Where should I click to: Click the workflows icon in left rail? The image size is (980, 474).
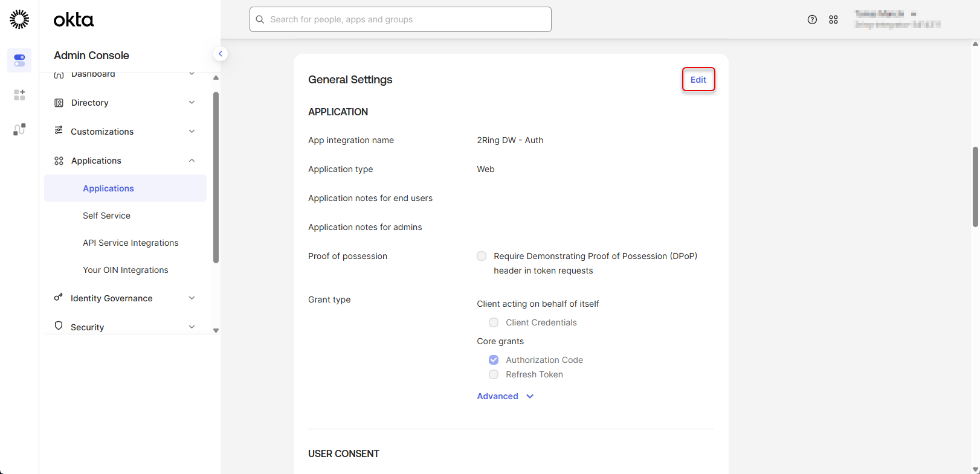[x=19, y=129]
